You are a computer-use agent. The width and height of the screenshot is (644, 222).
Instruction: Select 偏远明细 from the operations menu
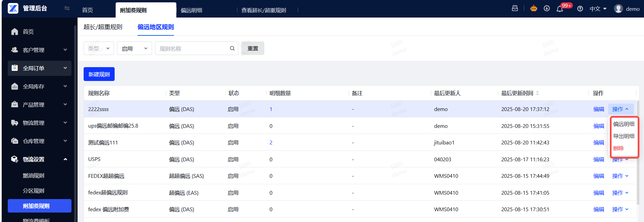[623, 124]
